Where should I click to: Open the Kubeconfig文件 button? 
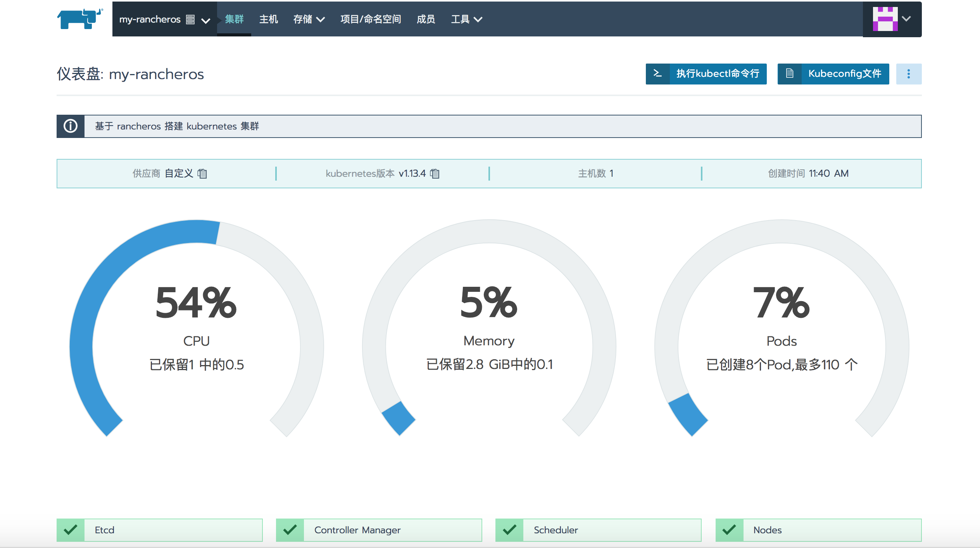833,74
